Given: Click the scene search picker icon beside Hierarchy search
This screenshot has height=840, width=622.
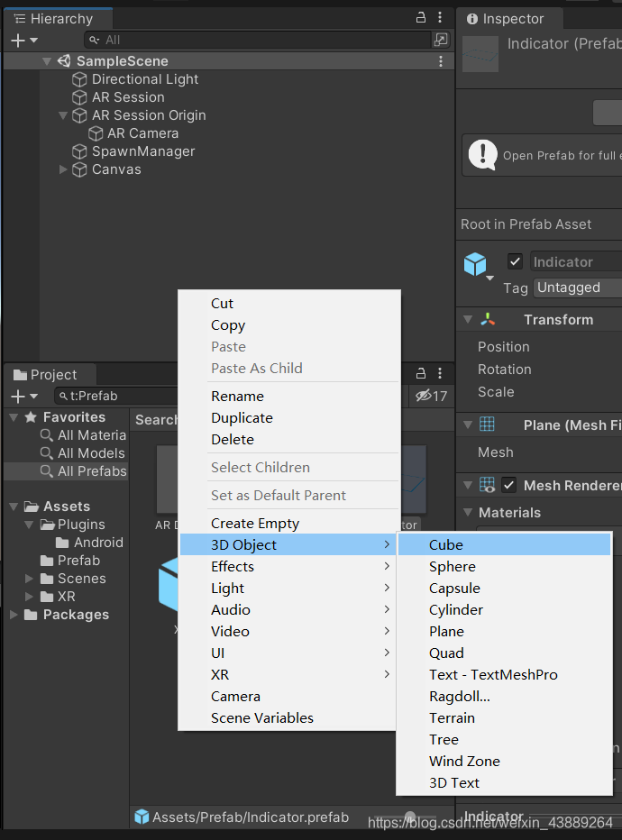Looking at the screenshot, I should (x=441, y=40).
